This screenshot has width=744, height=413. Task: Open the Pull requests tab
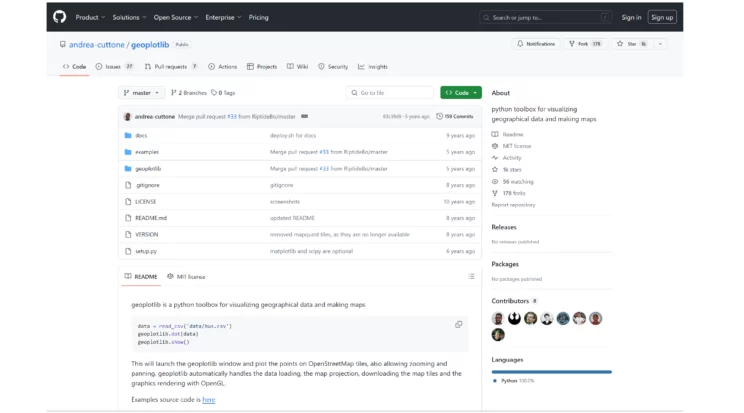point(171,66)
